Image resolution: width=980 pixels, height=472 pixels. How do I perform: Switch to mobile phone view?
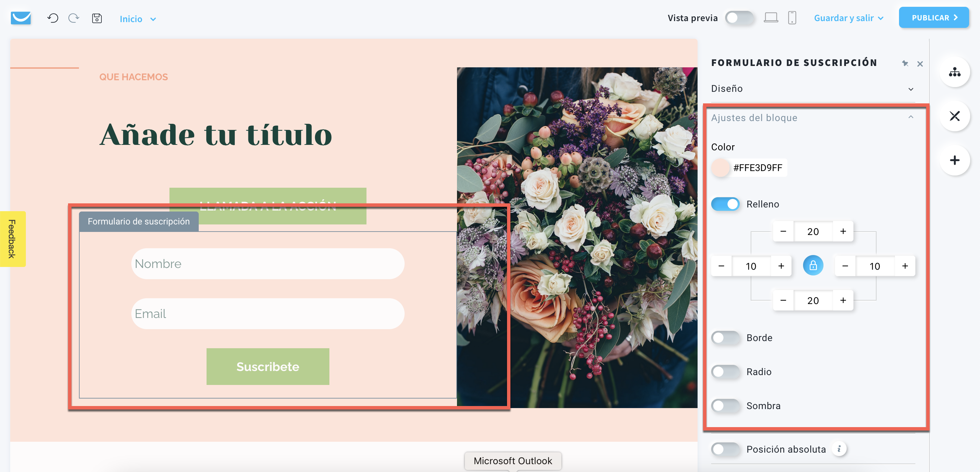[792, 18]
